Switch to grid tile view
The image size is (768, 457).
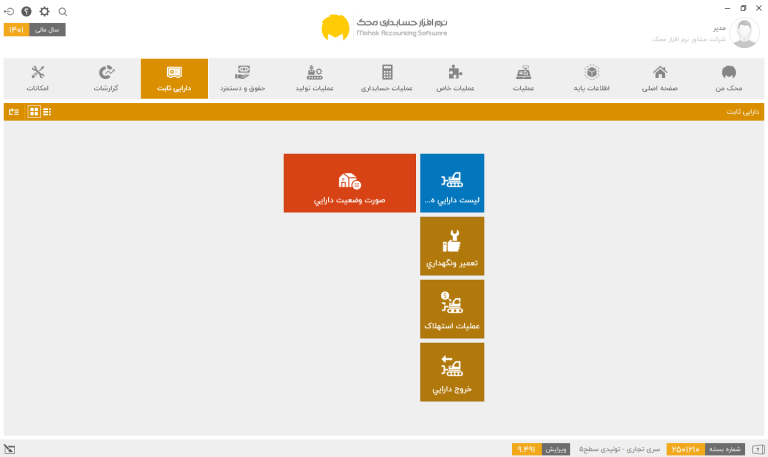(x=34, y=112)
